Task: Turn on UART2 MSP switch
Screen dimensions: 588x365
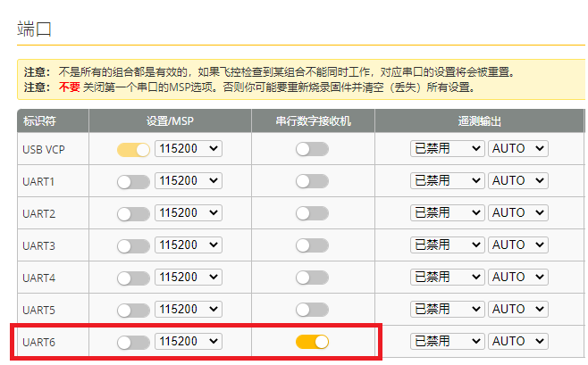Action: [x=133, y=213]
